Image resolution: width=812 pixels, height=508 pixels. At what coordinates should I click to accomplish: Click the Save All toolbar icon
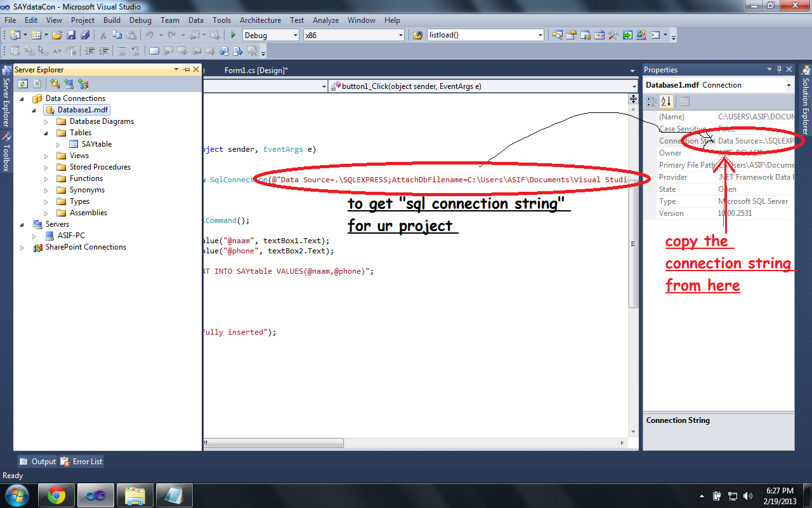[x=84, y=35]
